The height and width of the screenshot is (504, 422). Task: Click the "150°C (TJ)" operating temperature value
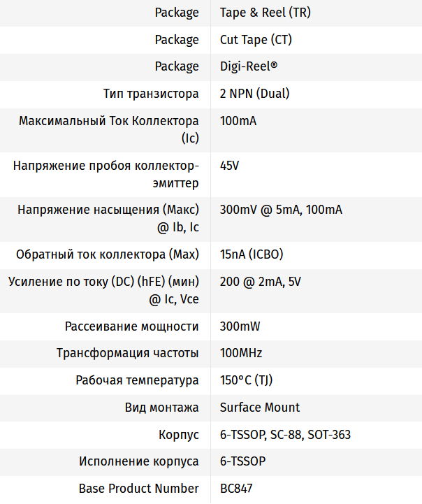(246, 380)
